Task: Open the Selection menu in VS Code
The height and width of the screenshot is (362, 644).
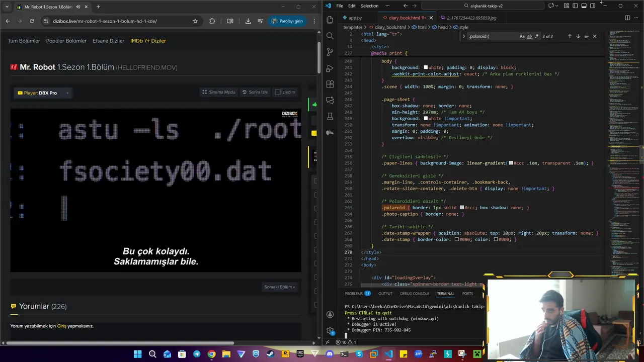Action: click(369, 6)
